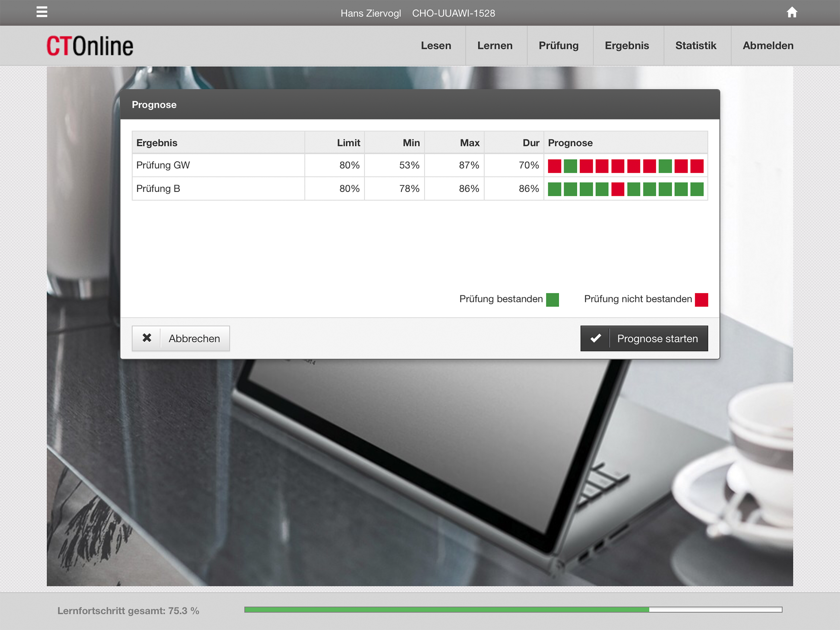Switch to the Lernen section
Screen dimensions: 840x630
coord(494,46)
